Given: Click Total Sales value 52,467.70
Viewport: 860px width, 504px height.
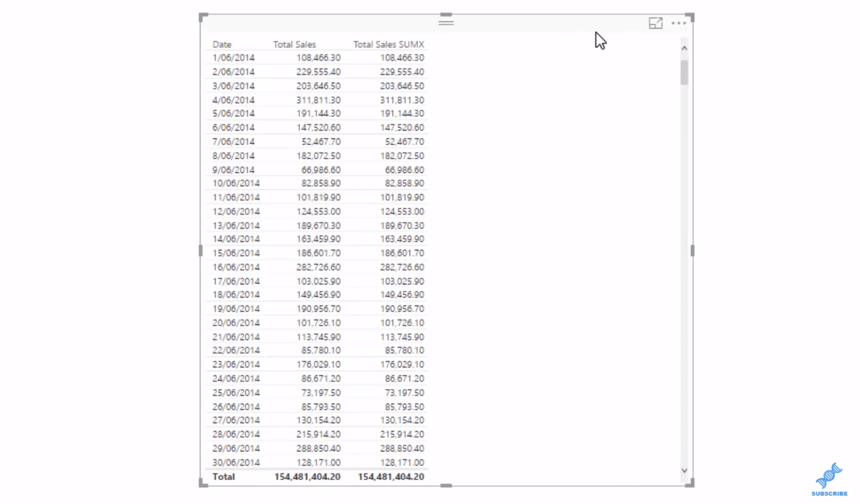Looking at the screenshot, I should click(x=321, y=142).
